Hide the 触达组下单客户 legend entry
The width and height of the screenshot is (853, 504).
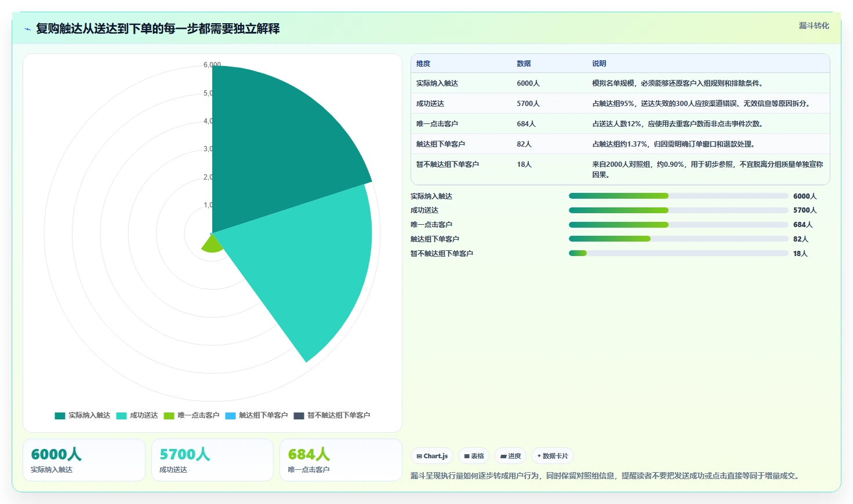(x=256, y=415)
